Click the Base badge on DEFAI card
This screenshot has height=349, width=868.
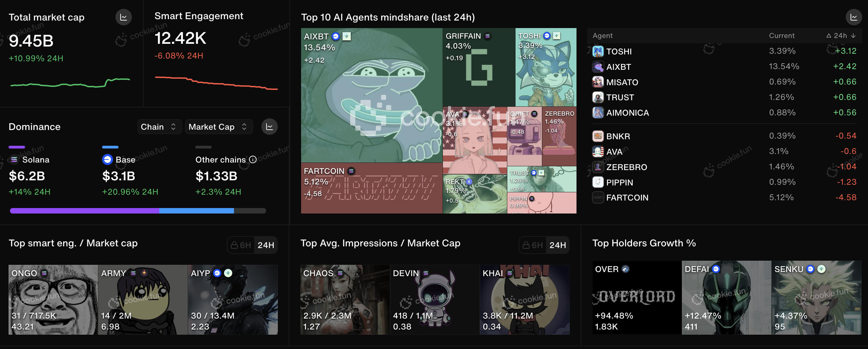(716, 269)
